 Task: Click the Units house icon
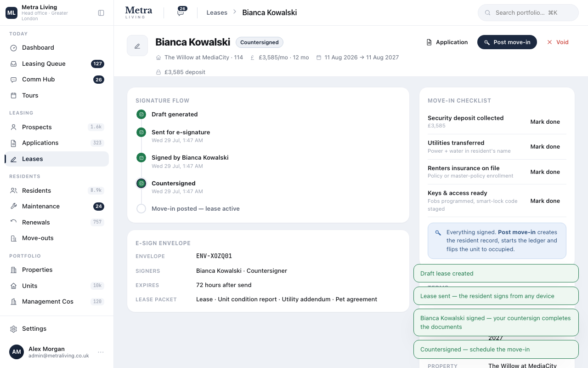point(14,286)
